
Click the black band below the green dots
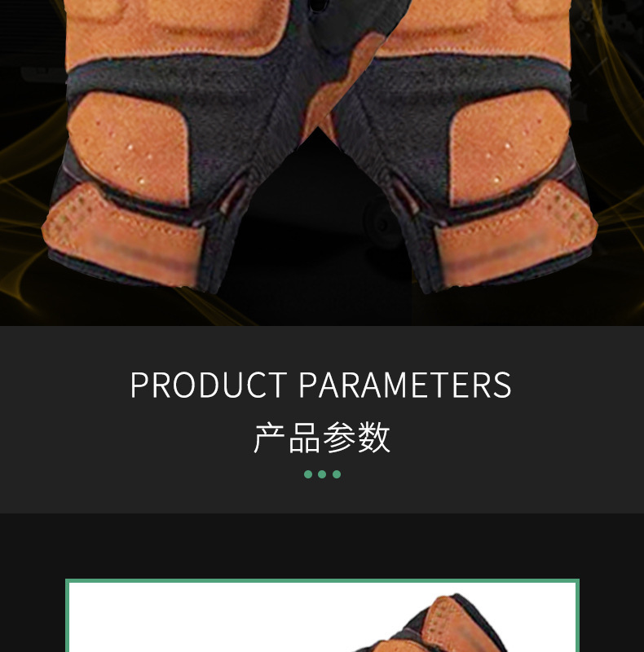click(322, 544)
